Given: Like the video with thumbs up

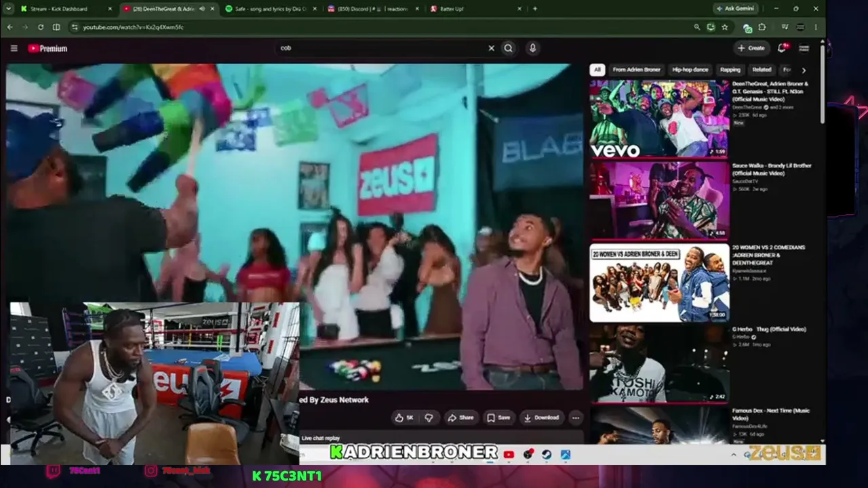Looking at the screenshot, I should coord(405,418).
